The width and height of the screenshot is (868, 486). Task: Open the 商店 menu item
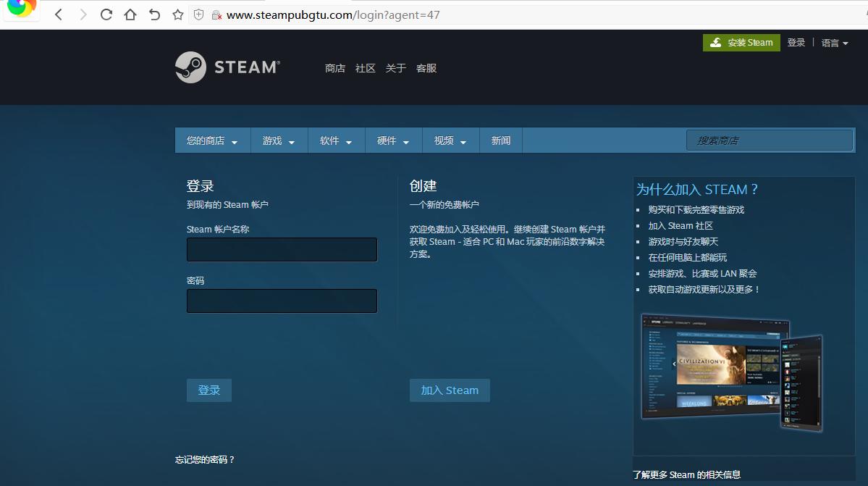334,68
